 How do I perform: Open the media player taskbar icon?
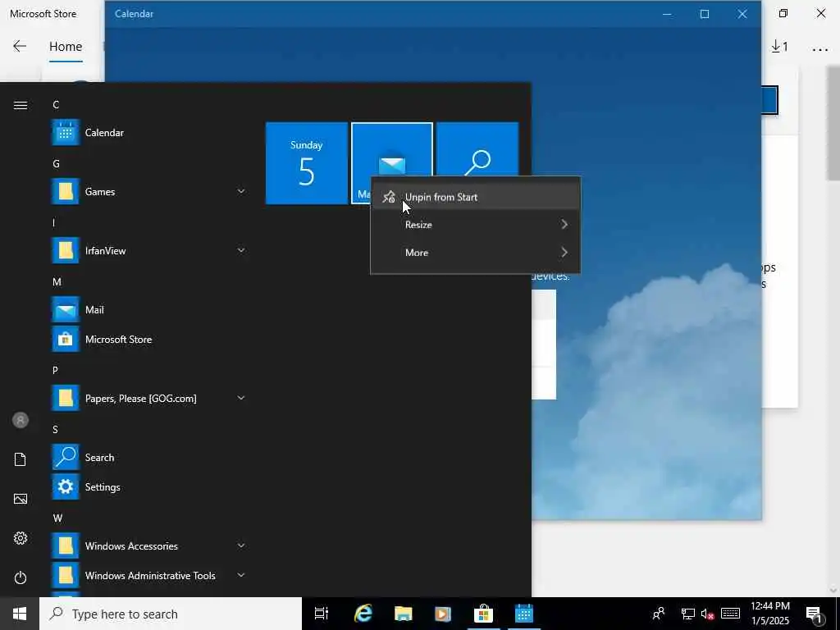click(x=443, y=614)
